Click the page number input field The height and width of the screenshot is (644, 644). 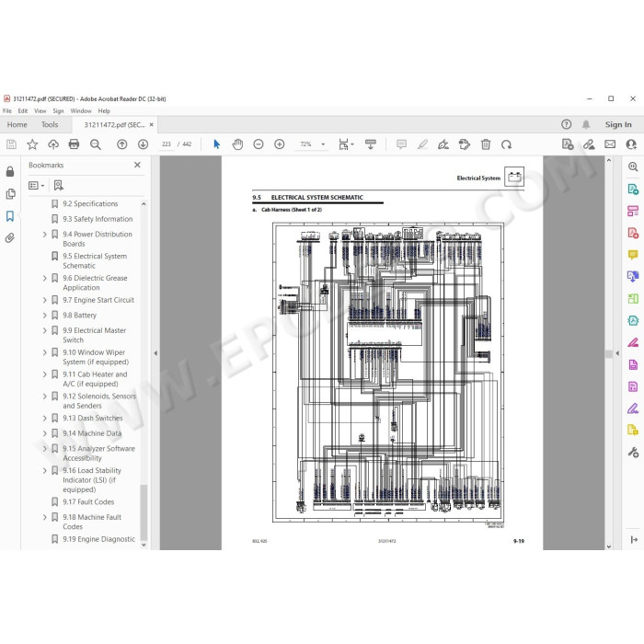click(x=167, y=144)
